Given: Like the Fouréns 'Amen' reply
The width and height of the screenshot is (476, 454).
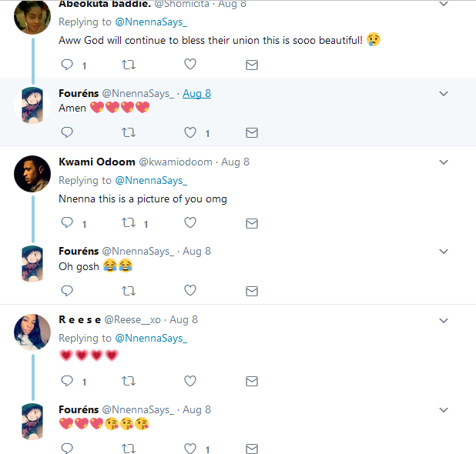Looking at the screenshot, I should 190,133.
